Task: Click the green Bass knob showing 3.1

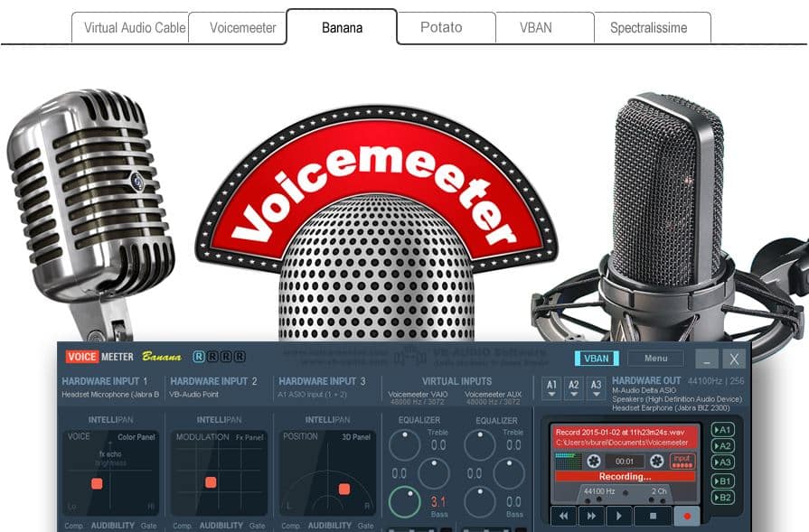Action: coord(405,502)
